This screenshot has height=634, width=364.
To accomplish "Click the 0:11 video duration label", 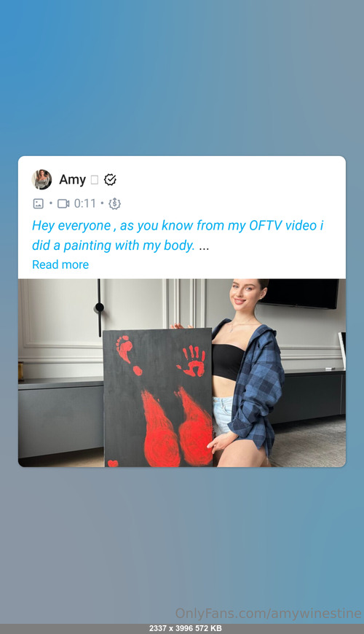I will coord(85,203).
